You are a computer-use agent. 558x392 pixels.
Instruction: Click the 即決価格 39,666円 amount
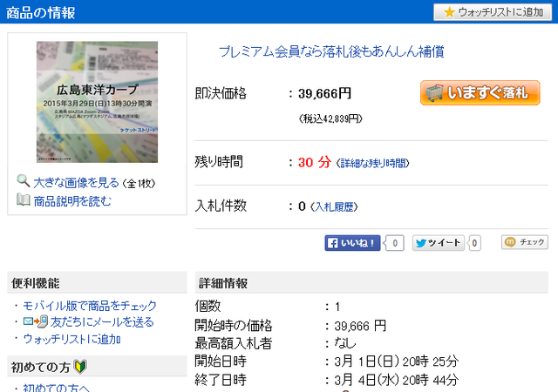[x=324, y=94]
